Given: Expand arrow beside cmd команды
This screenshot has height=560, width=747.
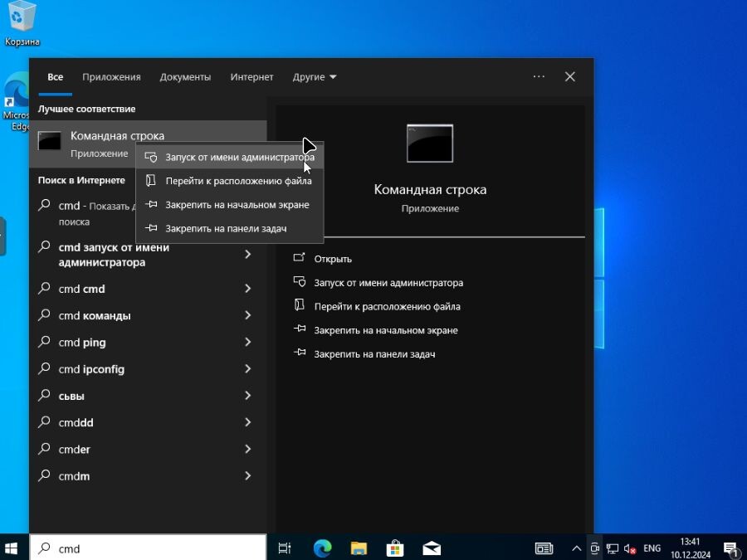Looking at the screenshot, I should click(x=247, y=315).
